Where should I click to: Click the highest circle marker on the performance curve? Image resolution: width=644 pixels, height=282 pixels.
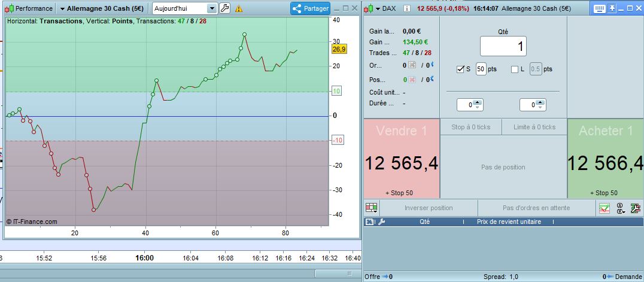coord(244,35)
